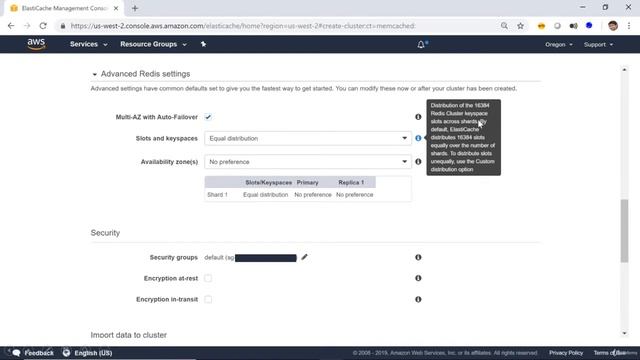Click the info icon beside Availability zone(s)
The image size is (640, 360).
pyautogui.click(x=418, y=162)
